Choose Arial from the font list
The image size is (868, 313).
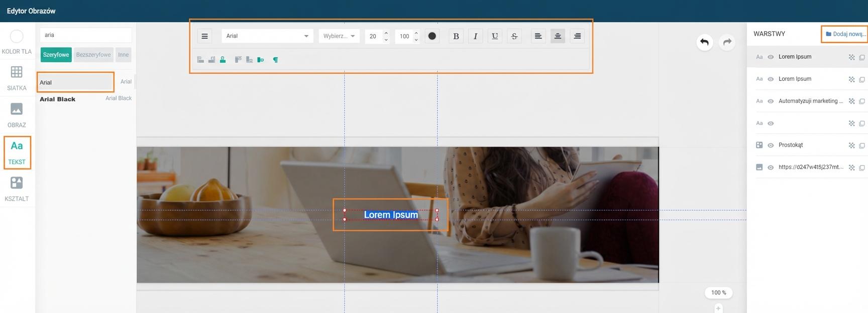click(x=75, y=82)
